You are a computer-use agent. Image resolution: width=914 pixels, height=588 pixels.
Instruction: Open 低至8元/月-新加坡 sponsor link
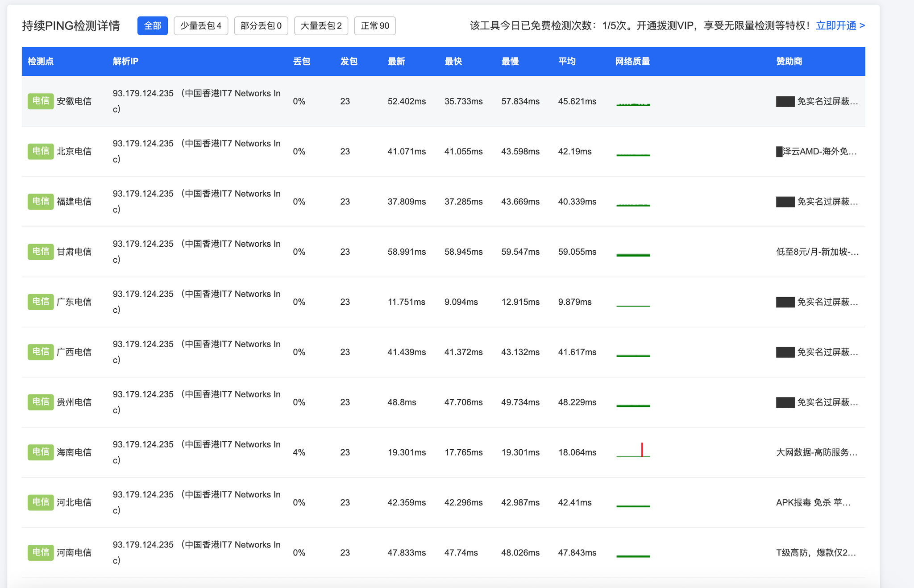pos(817,252)
